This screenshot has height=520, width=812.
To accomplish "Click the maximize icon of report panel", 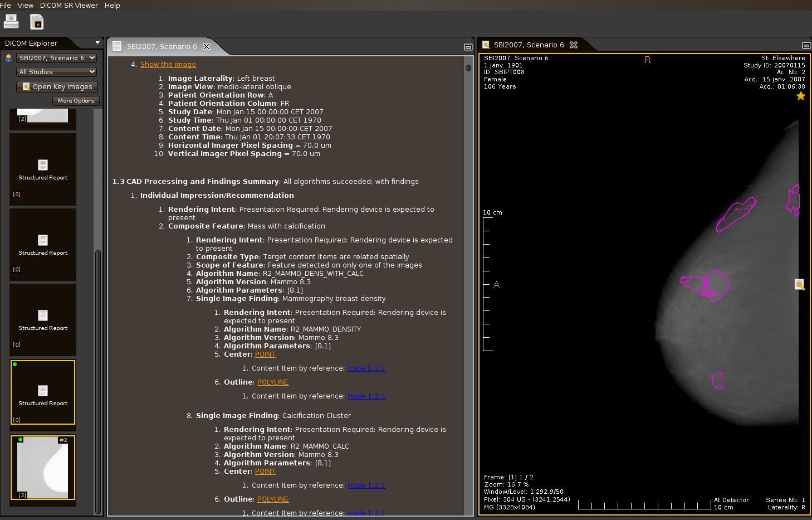I will (x=468, y=47).
